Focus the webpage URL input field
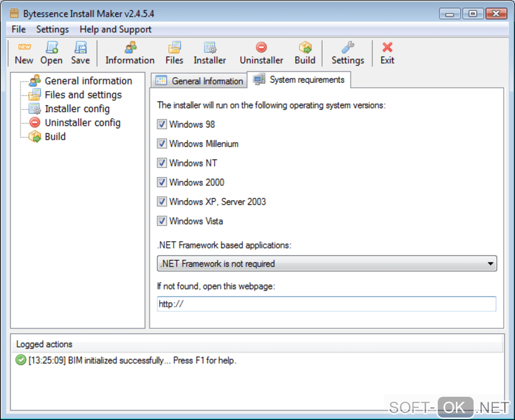 pos(327,304)
